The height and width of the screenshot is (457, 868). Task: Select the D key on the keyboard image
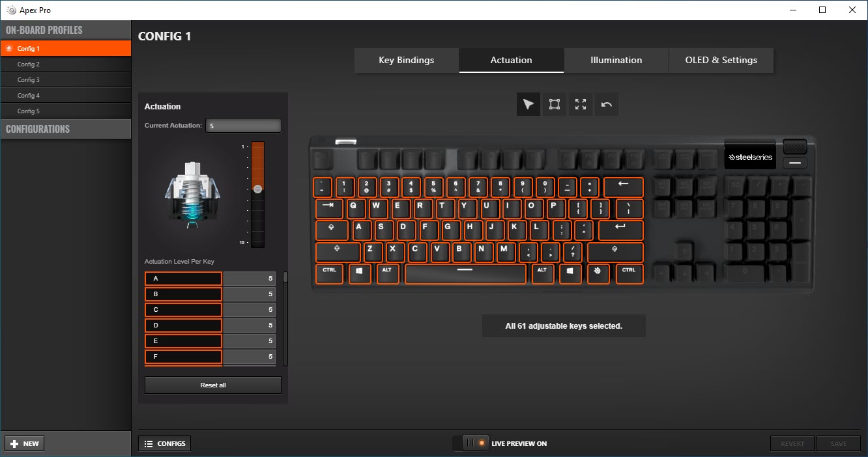click(406, 230)
